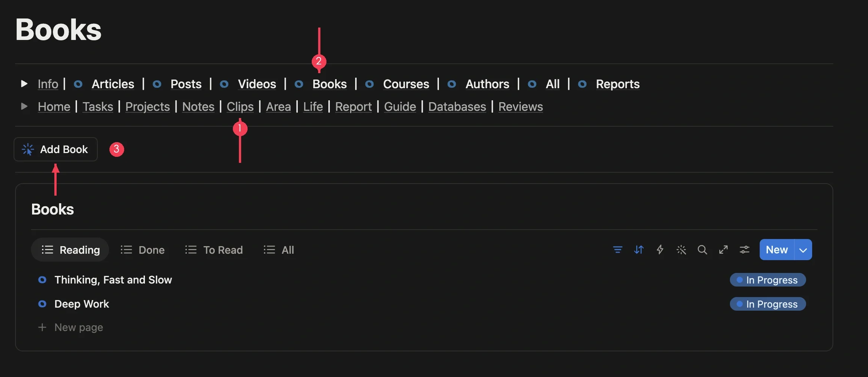868x377 pixels.
Task: Click the sparkle button icon in the toolbar
Action: (x=681, y=250)
